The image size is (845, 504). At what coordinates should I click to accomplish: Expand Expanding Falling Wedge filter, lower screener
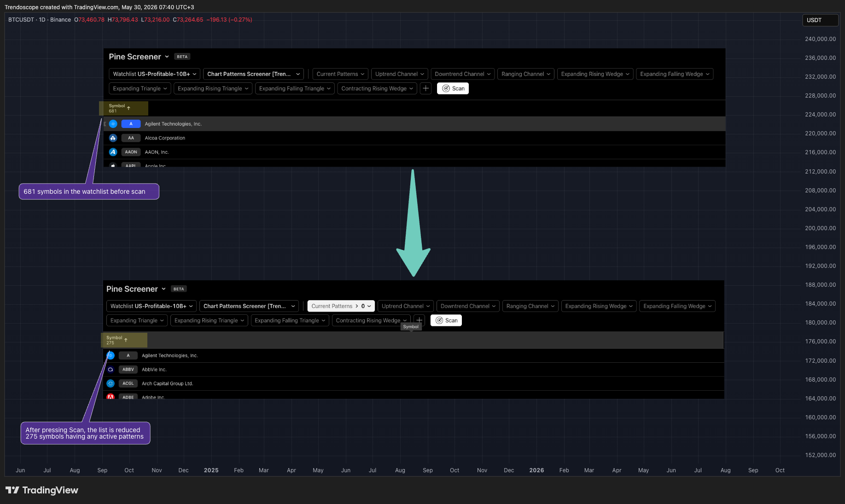677,306
